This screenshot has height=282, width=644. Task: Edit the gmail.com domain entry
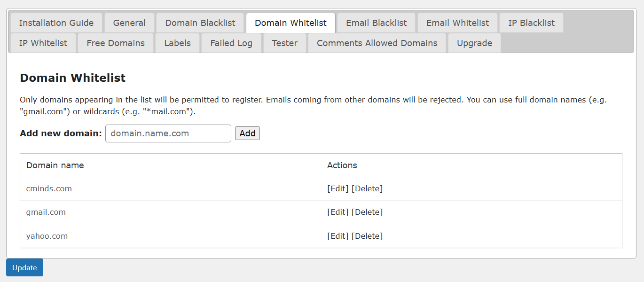pyautogui.click(x=338, y=212)
